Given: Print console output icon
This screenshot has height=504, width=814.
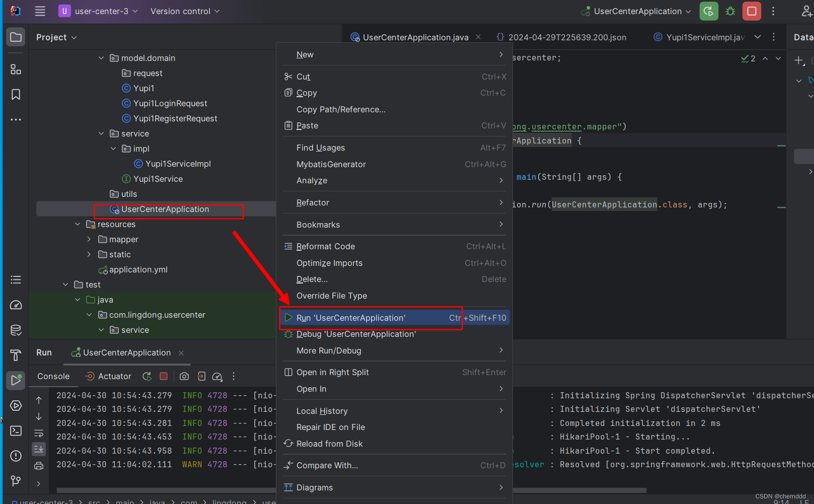Looking at the screenshot, I should [x=39, y=466].
